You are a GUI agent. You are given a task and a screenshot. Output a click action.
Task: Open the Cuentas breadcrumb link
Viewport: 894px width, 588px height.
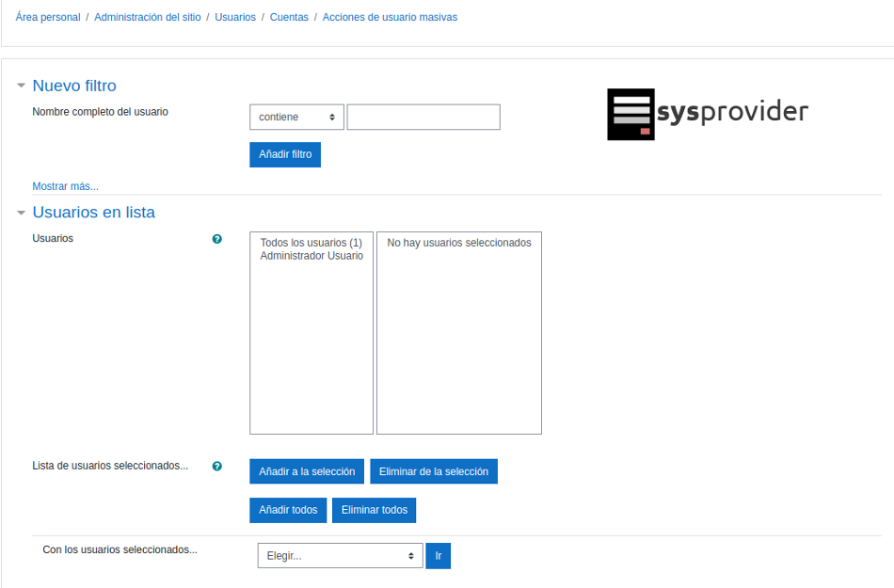coord(289,17)
